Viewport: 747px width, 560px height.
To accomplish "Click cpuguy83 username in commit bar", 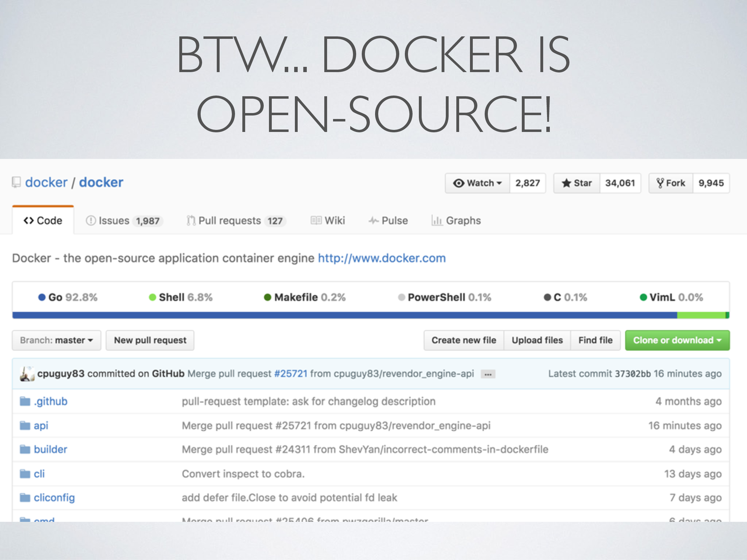I will click(x=61, y=374).
